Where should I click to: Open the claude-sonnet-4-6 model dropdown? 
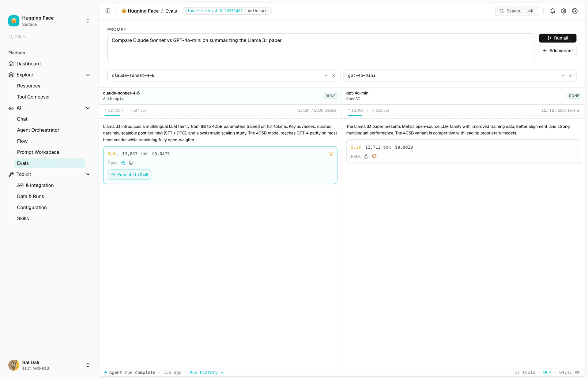point(326,76)
